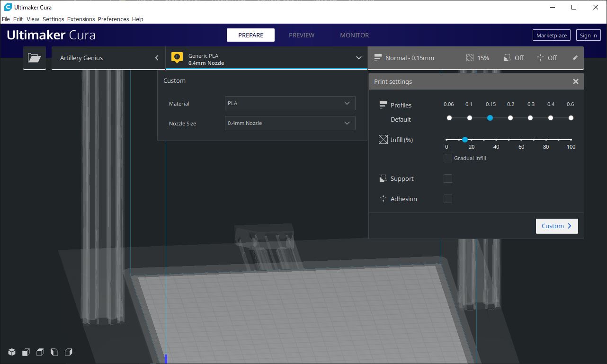
Task: Open the Material PLA dropdown
Action: coord(290,103)
